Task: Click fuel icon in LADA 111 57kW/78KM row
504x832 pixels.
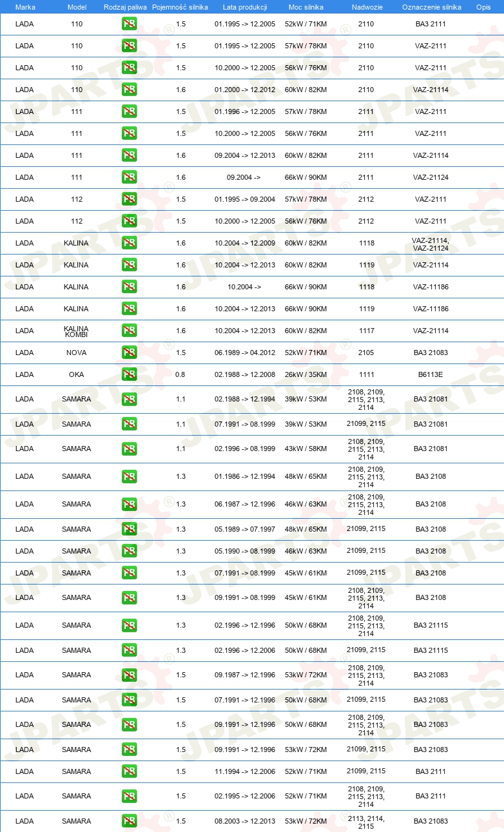Action: (x=129, y=112)
